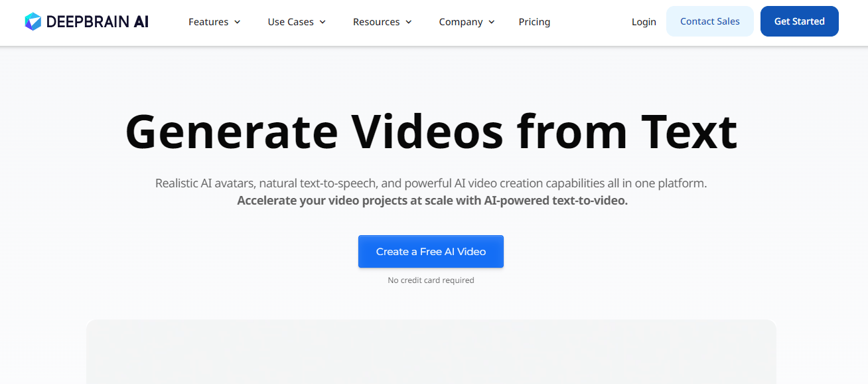Click the No credit card required note
The height and width of the screenshot is (384, 868).
click(x=431, y=280)
